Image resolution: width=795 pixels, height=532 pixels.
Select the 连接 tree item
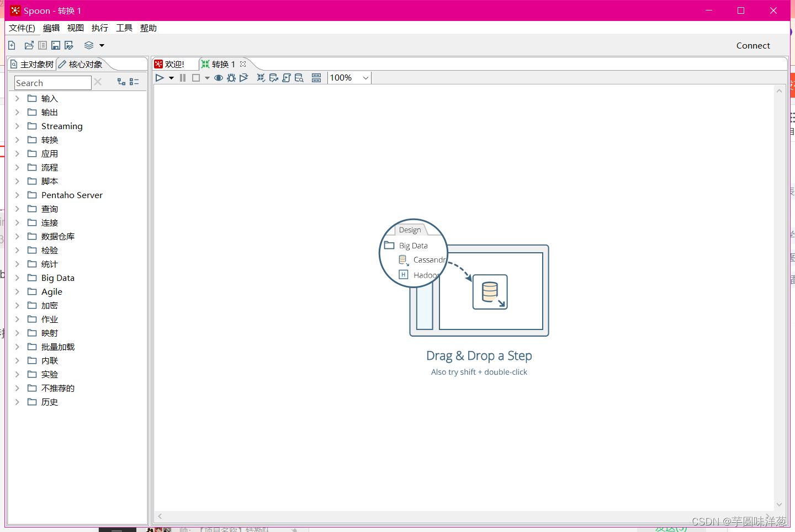click(50, 222)
